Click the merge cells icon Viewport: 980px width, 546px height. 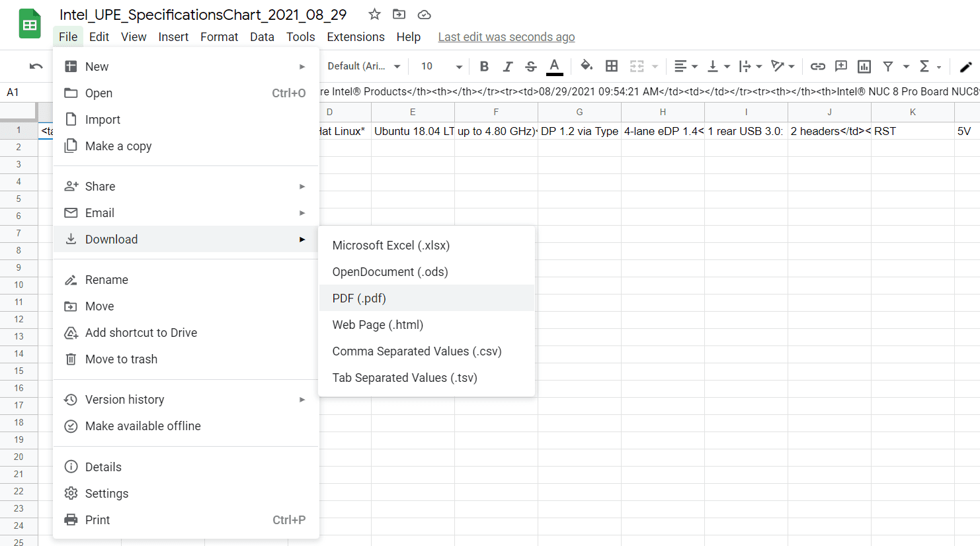[637, 66]
